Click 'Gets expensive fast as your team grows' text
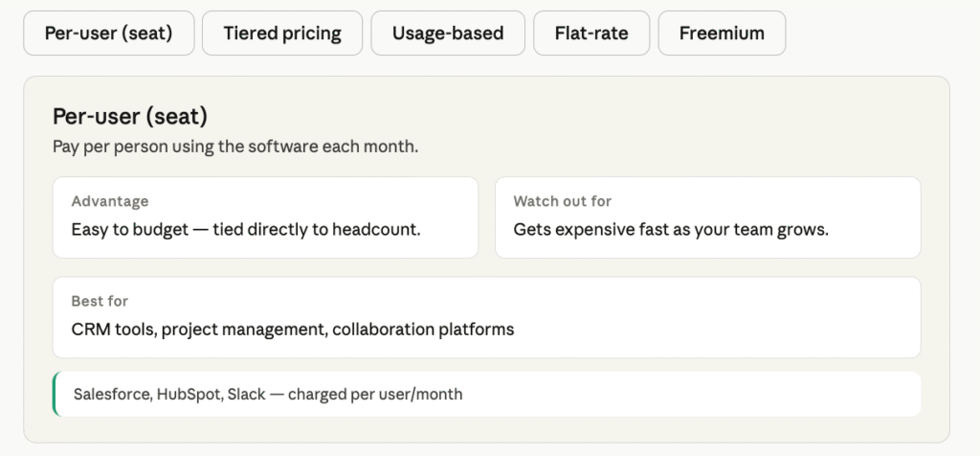The image size is (980, 456). click(671, 230)
